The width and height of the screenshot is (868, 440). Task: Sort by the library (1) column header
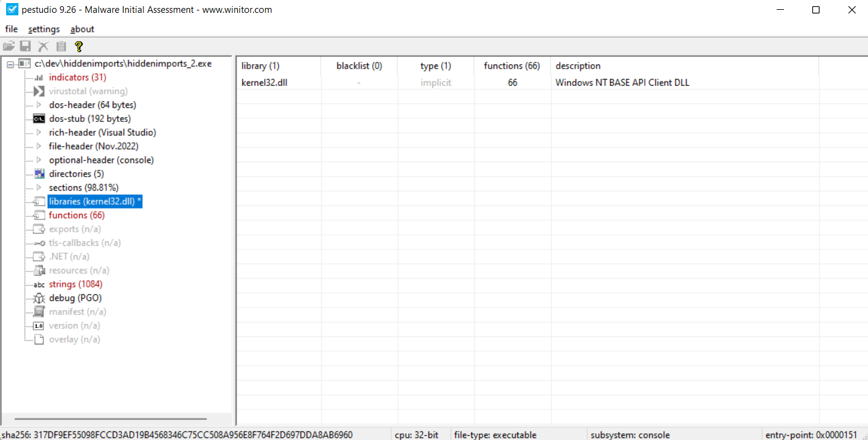(279, 66)
